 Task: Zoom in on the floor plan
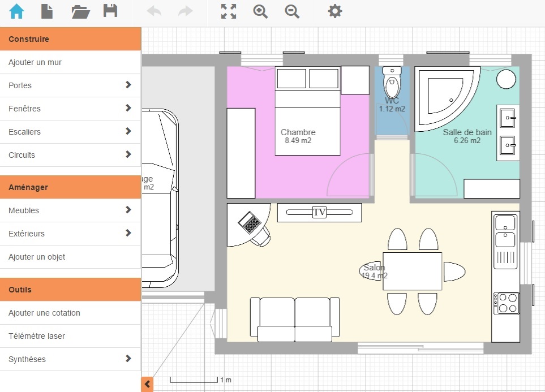click(x=260, y=11)
